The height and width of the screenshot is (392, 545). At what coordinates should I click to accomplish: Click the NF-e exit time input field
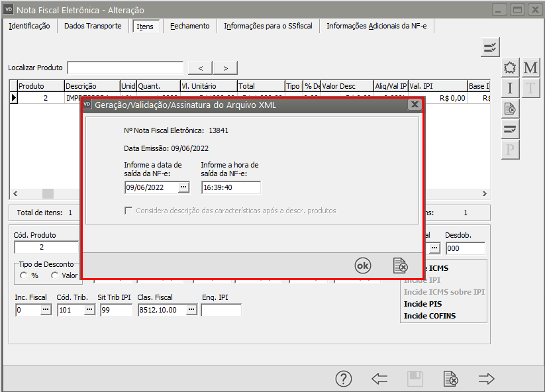[230, 187]
